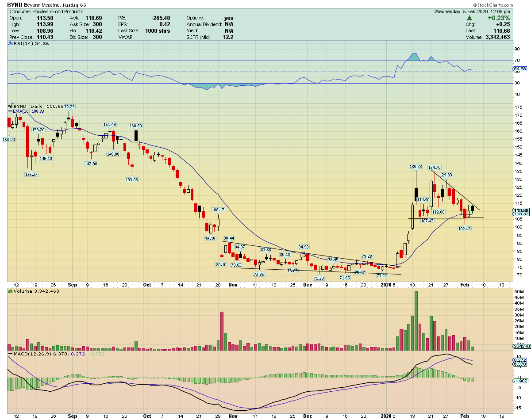Click the SCTR (Mid) value 12.2

click(x=229, y=37)
